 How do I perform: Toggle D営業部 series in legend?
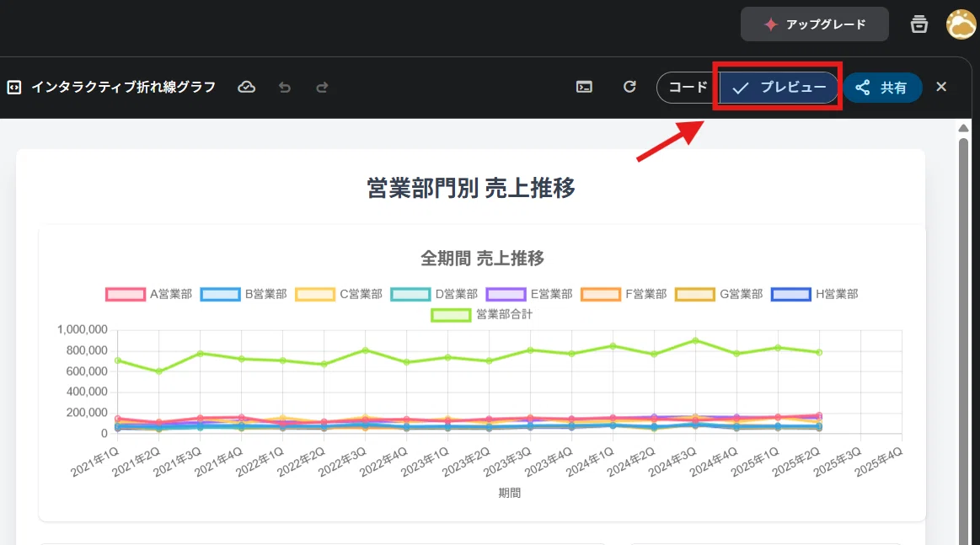click(x=434, y=294)
